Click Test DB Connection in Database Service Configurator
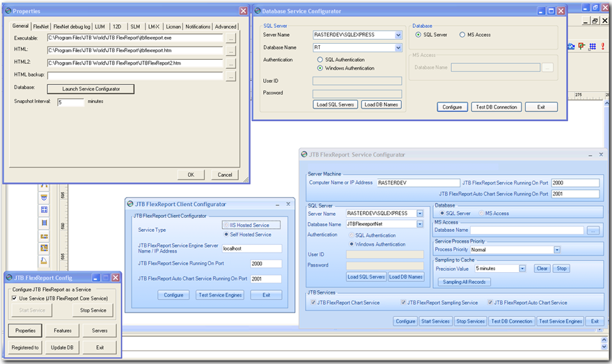This screenshot has width=612, height=364. coord(496,107)
